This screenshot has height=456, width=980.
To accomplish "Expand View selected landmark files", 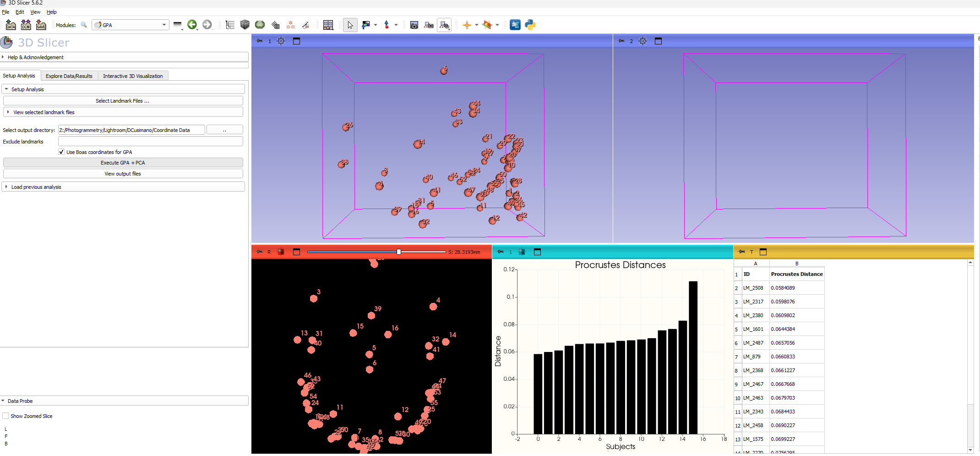I will point(44,112).
